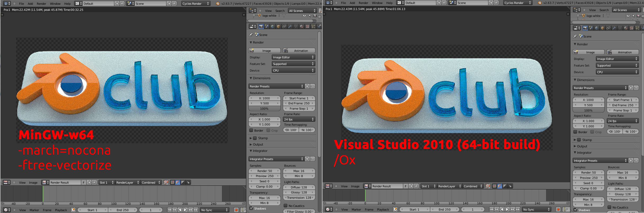The height and width of the screenshot is (213, 644).
Task: Open Modifiers wrench tab in left window
Action: (x=290, y=26)
